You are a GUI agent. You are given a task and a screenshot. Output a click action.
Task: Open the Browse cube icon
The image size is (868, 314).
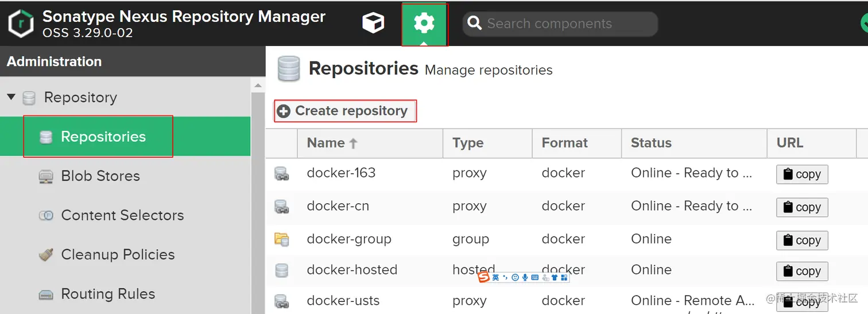click(373, 23)
